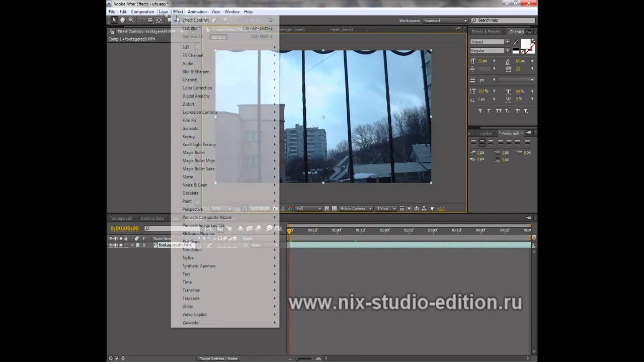The image size is (644, 362).
Task: Align paragraph text right
Action: tap(490, 143)
